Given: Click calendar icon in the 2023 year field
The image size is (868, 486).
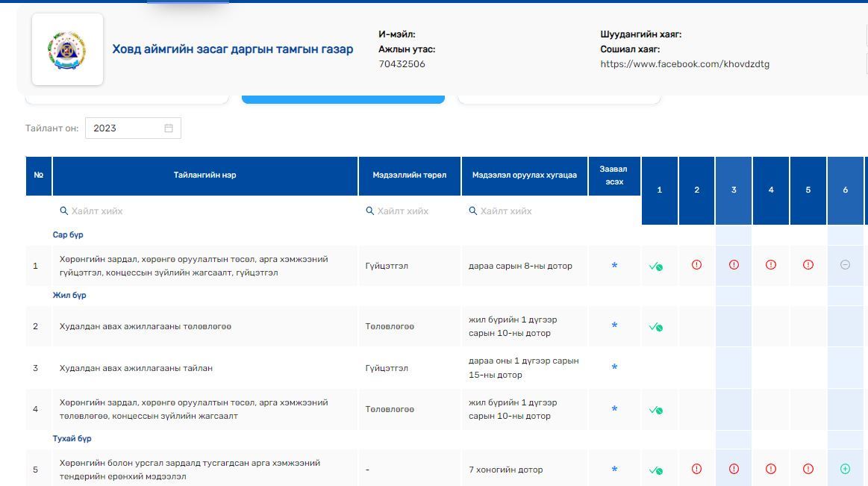Looking at the screenshot, I should pos(169,128).
